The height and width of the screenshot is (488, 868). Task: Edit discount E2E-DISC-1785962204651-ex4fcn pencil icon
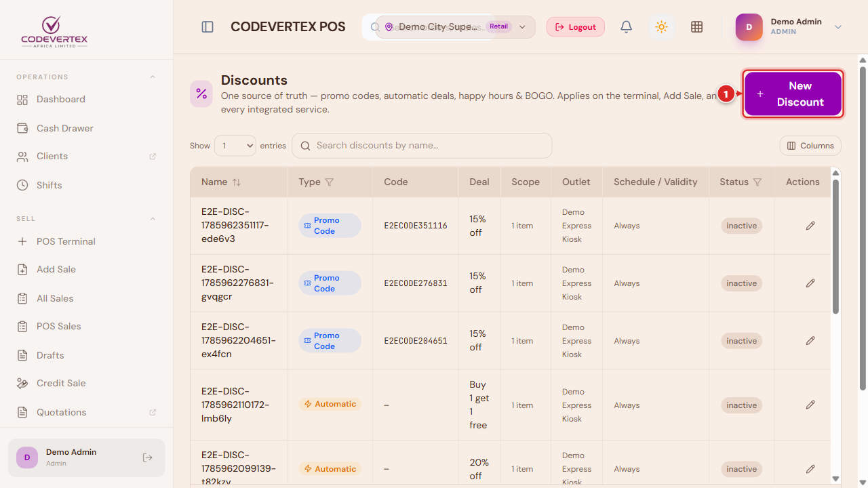point(810,341)
